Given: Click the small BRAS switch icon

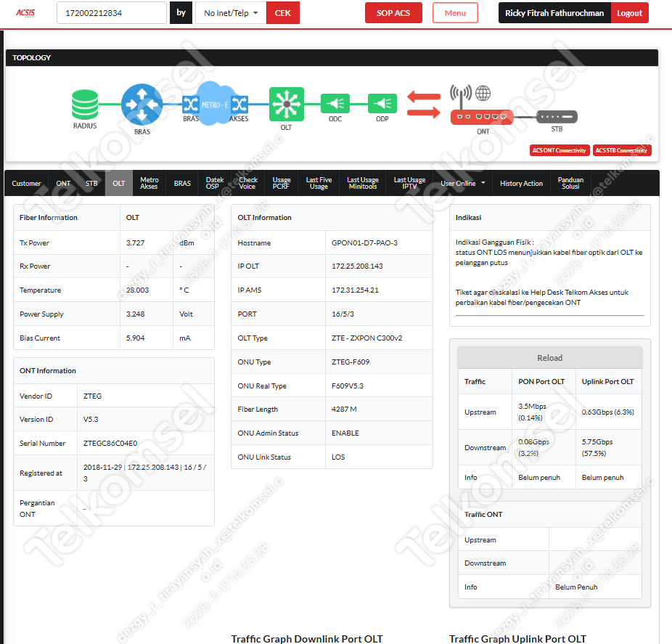Looking at the screenshot, I should [x=190, y=105].
